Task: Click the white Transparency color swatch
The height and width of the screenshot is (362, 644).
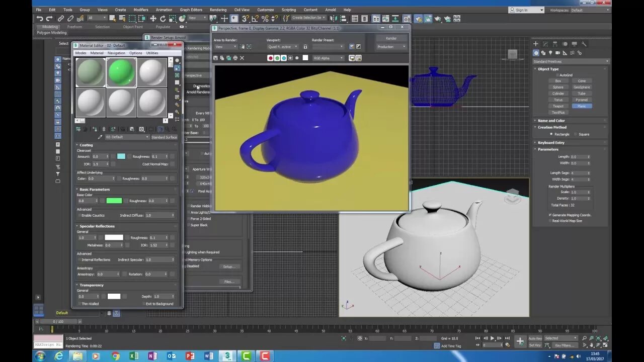Action: [114, 296]
